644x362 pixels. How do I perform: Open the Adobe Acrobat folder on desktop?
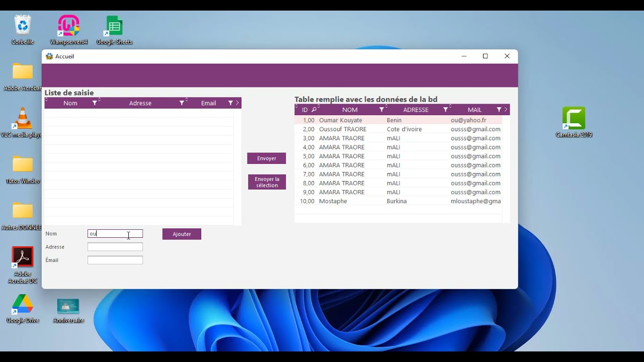coord(23,77)
